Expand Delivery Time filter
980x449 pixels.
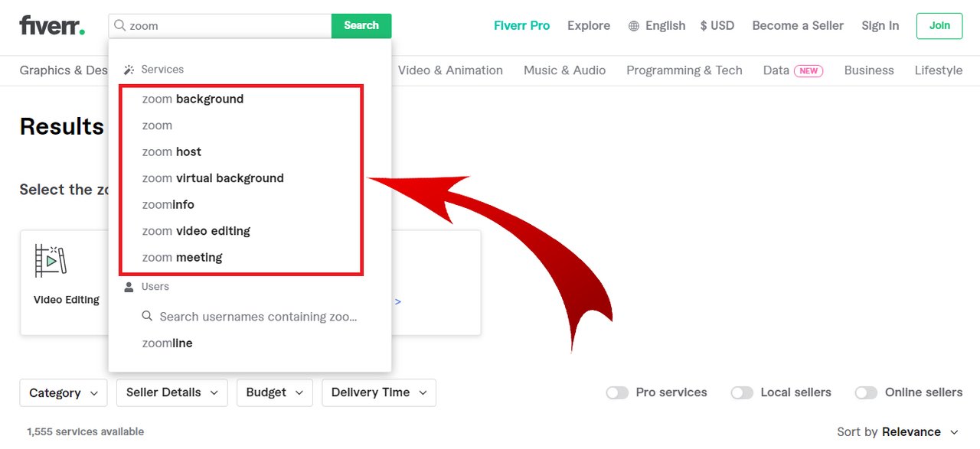pos(379,392)
